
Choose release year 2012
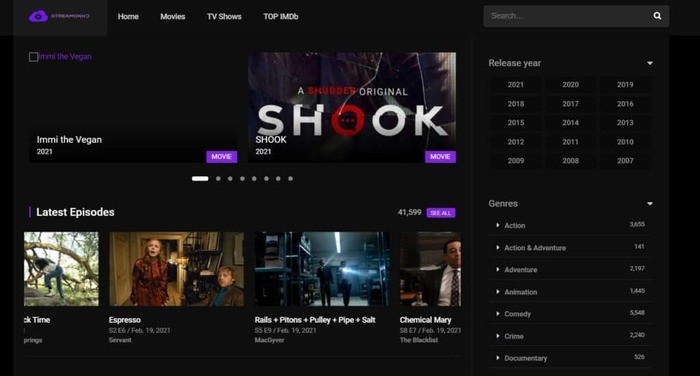(516, 142)
